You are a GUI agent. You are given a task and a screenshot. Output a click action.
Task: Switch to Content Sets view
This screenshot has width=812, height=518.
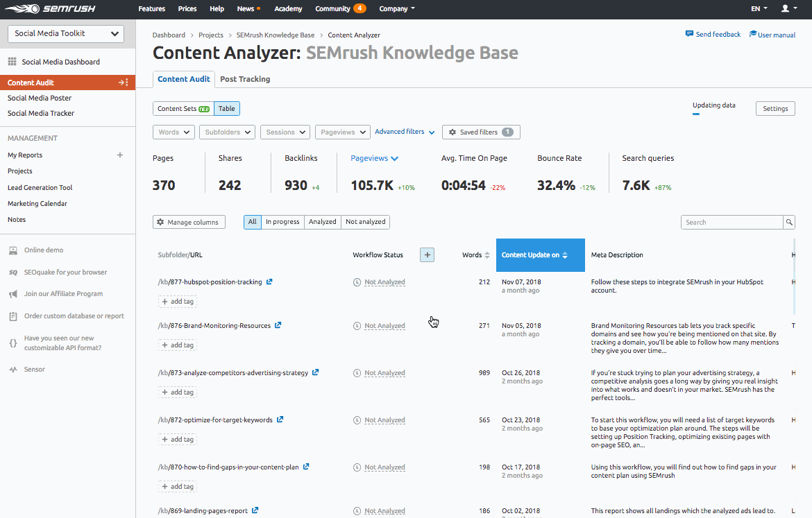[183, 109]
